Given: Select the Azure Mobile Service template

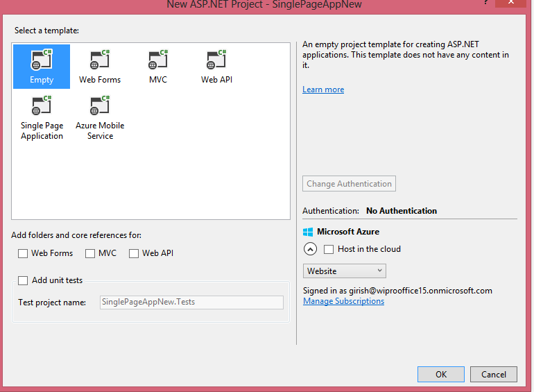Looking at the screenshot, I should tap(100, 118).
